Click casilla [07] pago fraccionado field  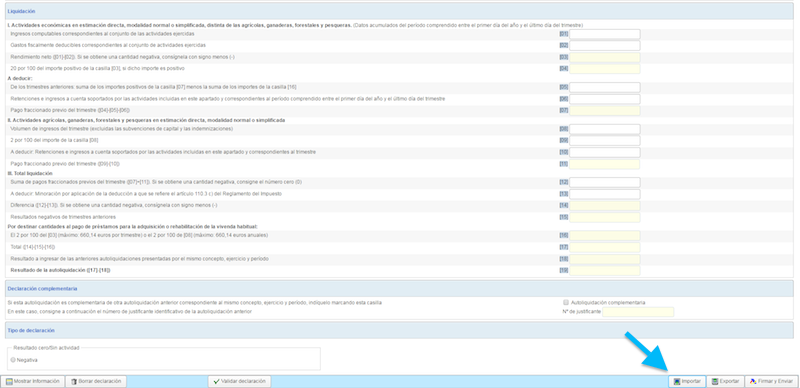coord(605,110)
